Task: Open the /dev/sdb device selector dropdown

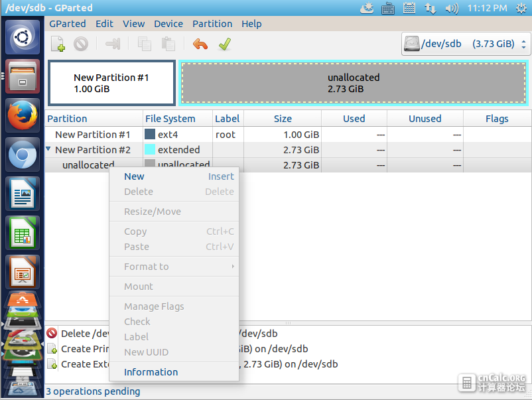Action: [x=466, y=44]
